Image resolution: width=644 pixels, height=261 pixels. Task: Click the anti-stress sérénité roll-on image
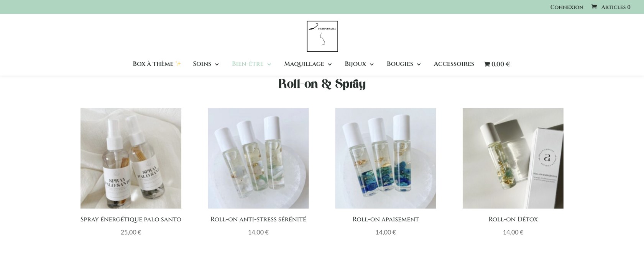(x=258, y=158)
